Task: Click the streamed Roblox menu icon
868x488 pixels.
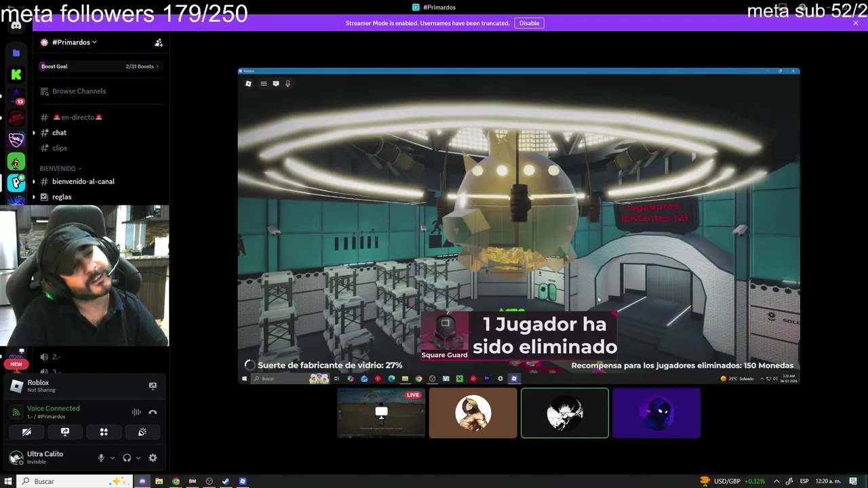Action: point(264,83)
